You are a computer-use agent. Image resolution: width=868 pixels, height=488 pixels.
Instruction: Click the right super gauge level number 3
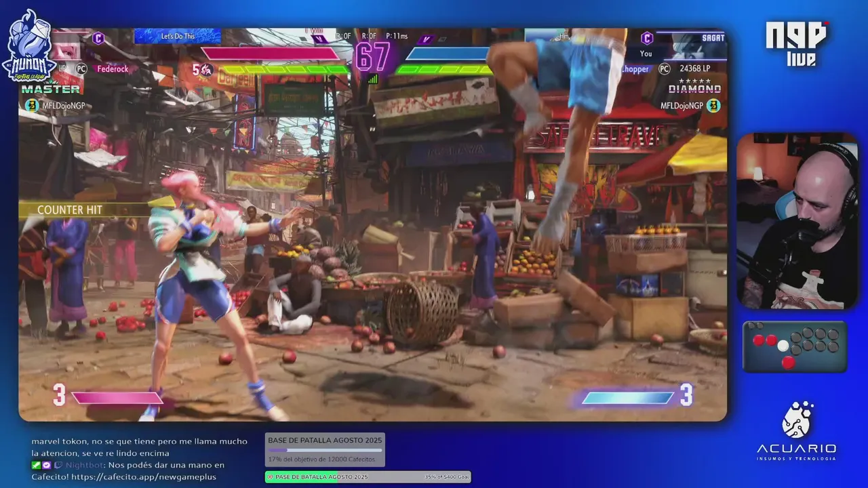686,394
